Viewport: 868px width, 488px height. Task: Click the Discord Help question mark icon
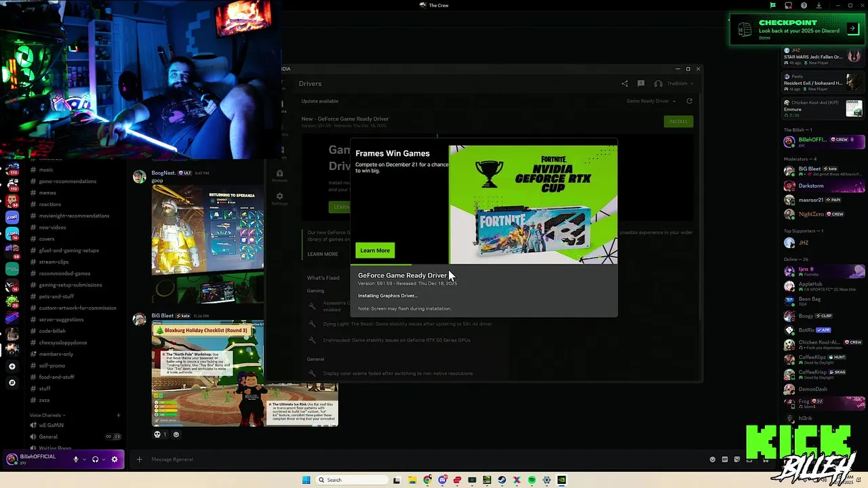pos(803,5)
